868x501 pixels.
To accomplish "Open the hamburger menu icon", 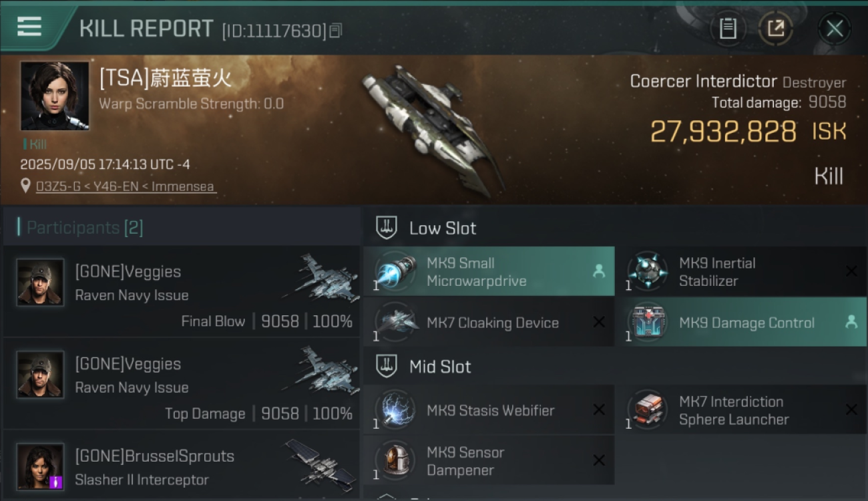I will pos(29,27).
